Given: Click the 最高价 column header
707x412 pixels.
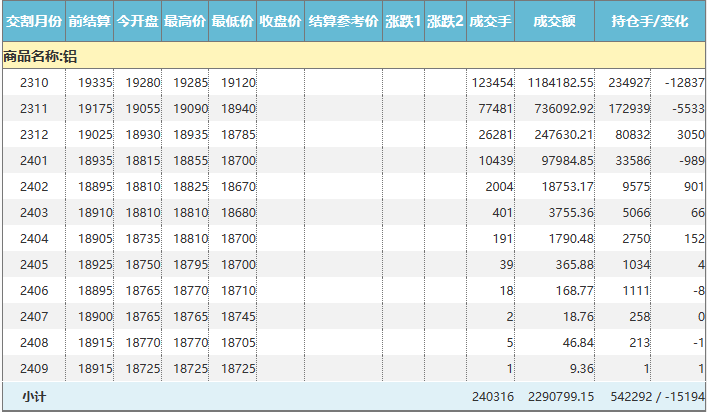Looking at the screenshot, I should coord(185,21).
